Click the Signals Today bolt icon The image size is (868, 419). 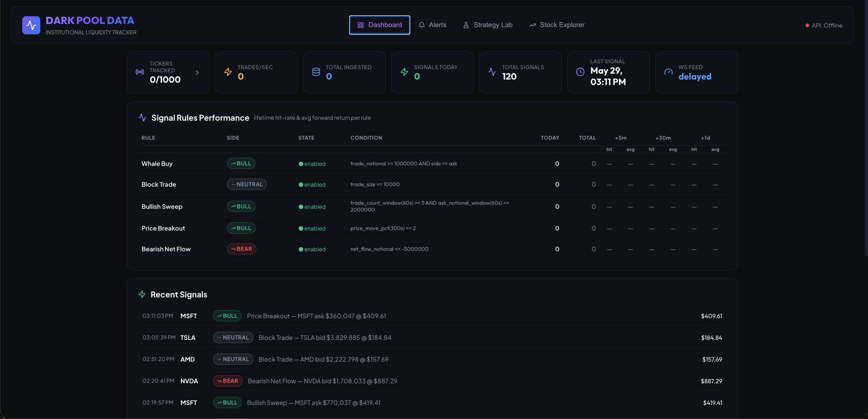point(404,72)
